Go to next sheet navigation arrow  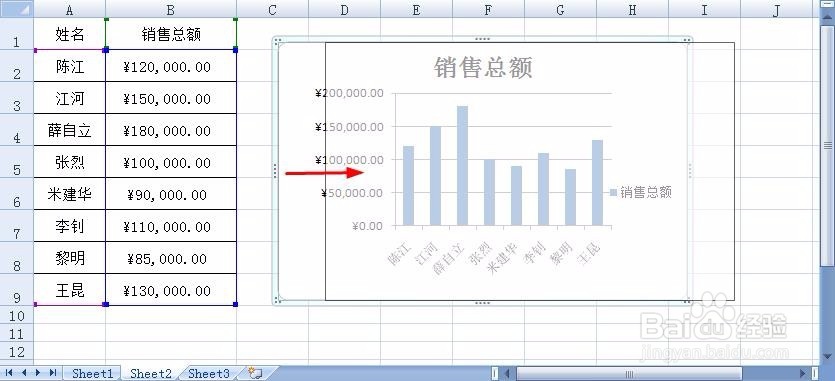tap(38, 372)
